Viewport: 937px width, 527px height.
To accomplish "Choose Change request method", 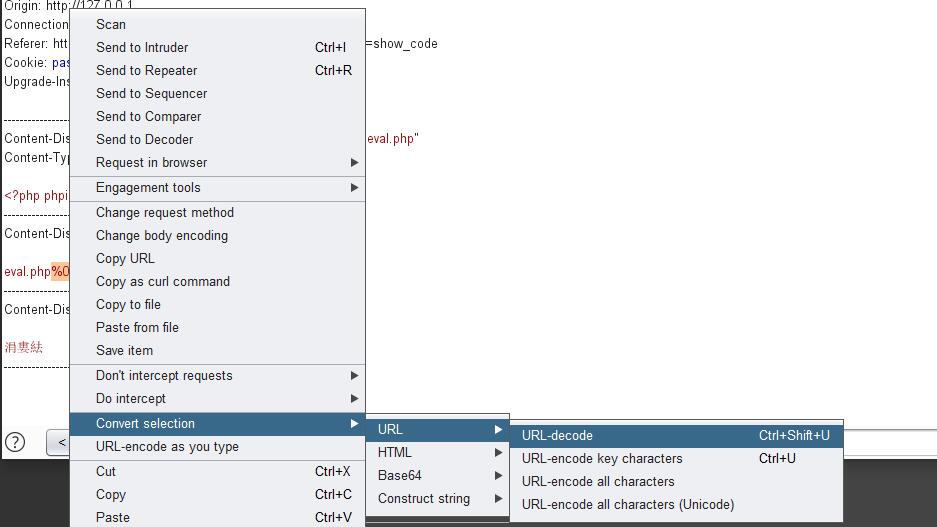I will (x=165, y=212).
